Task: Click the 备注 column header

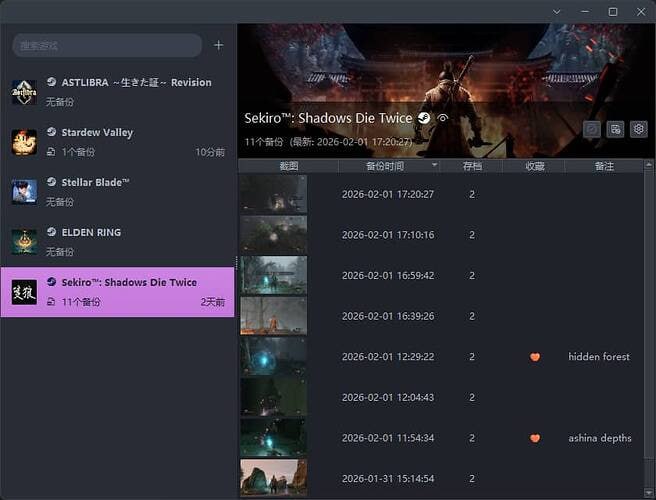Action: point(603,166)
